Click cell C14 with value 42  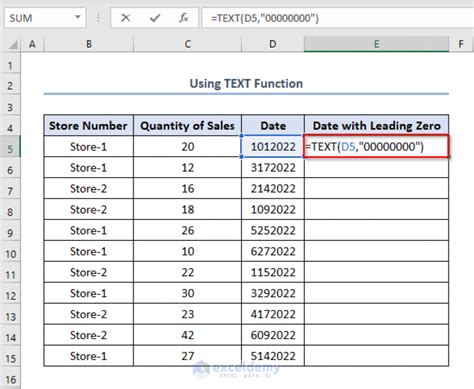point(188,335)
